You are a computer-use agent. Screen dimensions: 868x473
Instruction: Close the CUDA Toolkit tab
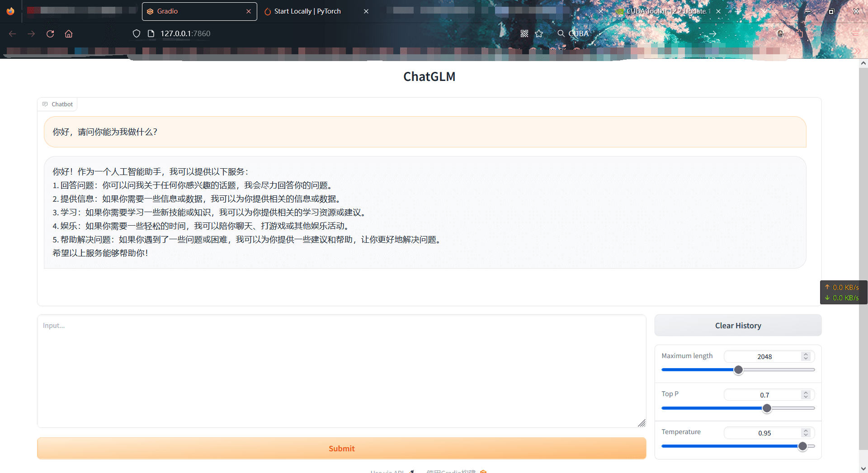[x=718, y=11]
